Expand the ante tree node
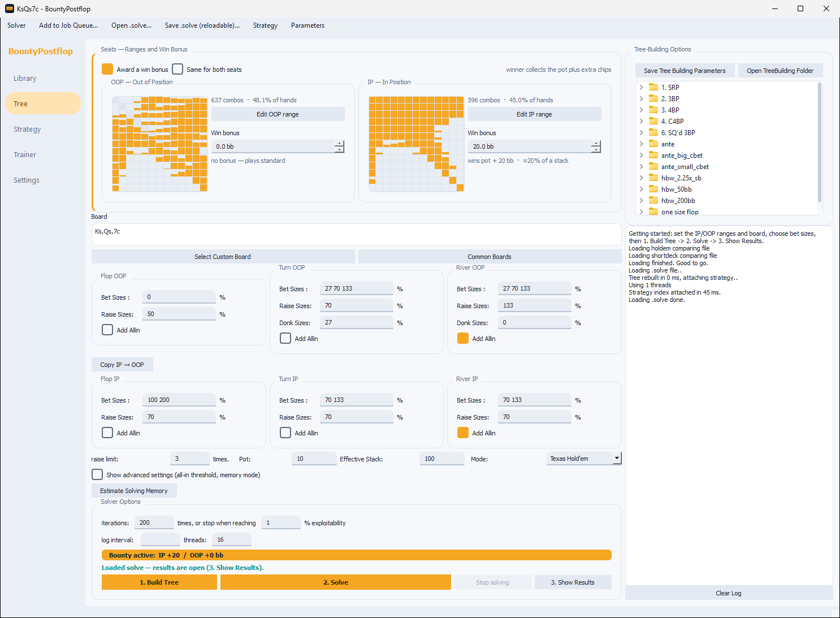Screen dimensions: 840x618 (x=641, y=144)
